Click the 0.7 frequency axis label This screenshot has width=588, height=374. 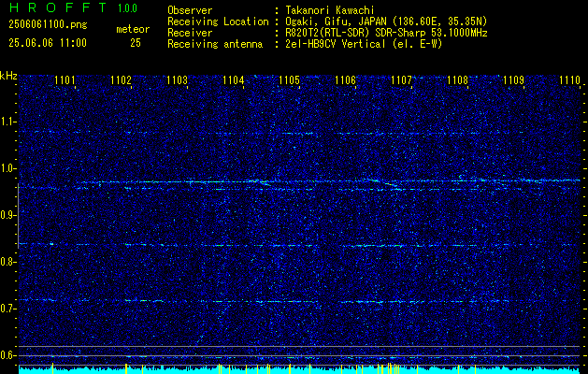click(x=7, y=309)
